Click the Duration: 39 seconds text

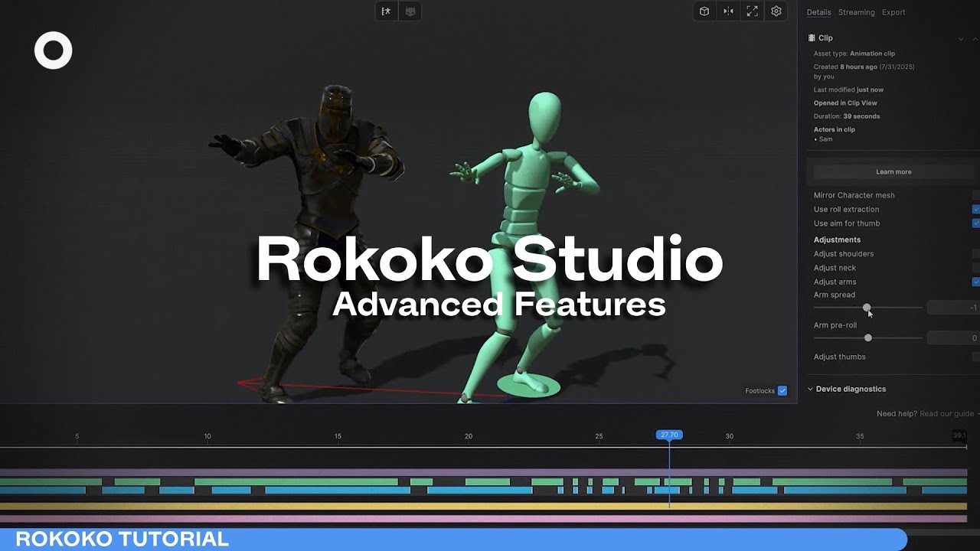[x=847, y=116]
